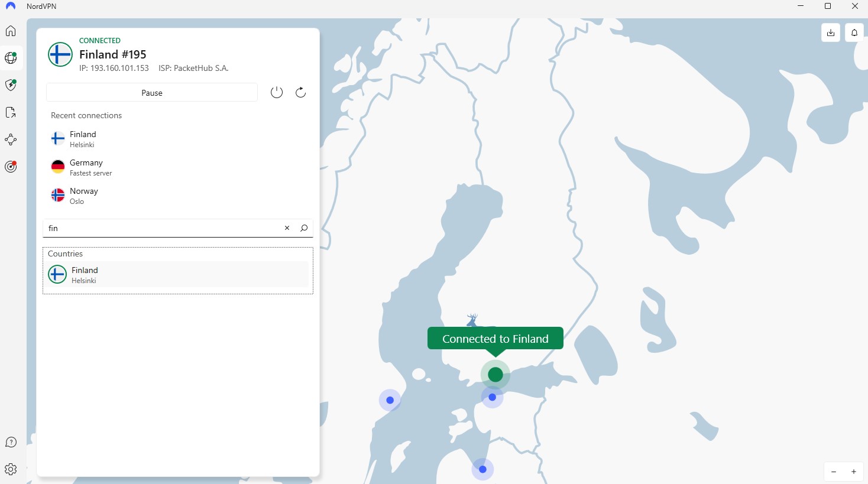Click the NordVPN logo in title bar
Screen dimensions: 868x484
tap(11, 7)
